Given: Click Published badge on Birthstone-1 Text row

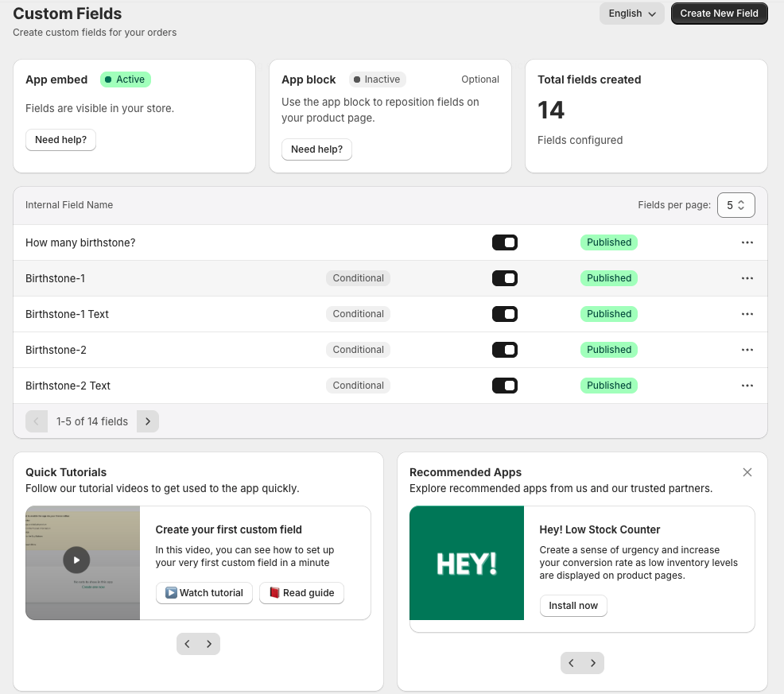Looking at the screenshot, I should pyautogui.click(x=609, y=314).
